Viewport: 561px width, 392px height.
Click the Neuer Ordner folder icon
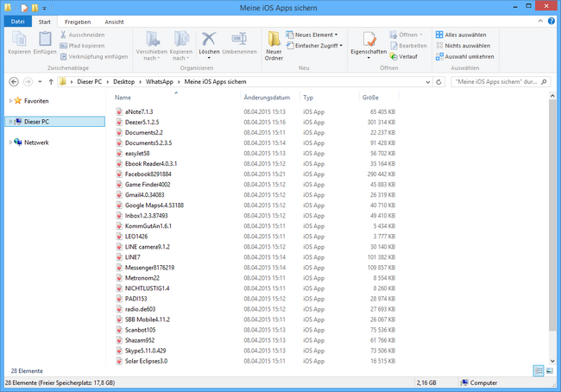click(274, 40)
